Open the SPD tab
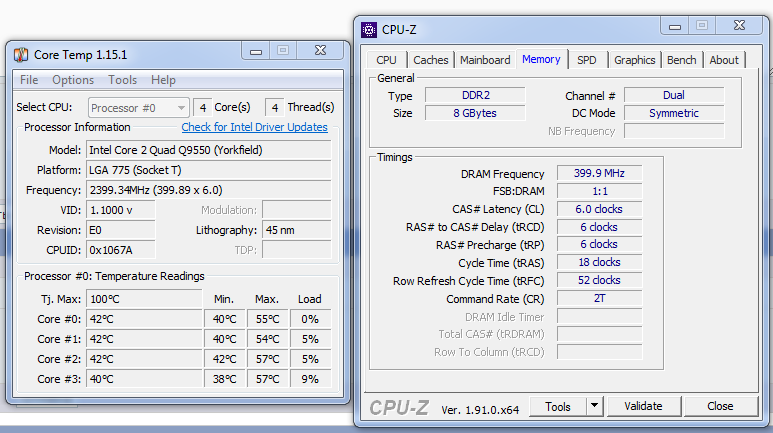The image size is (773, 433). 587,60
